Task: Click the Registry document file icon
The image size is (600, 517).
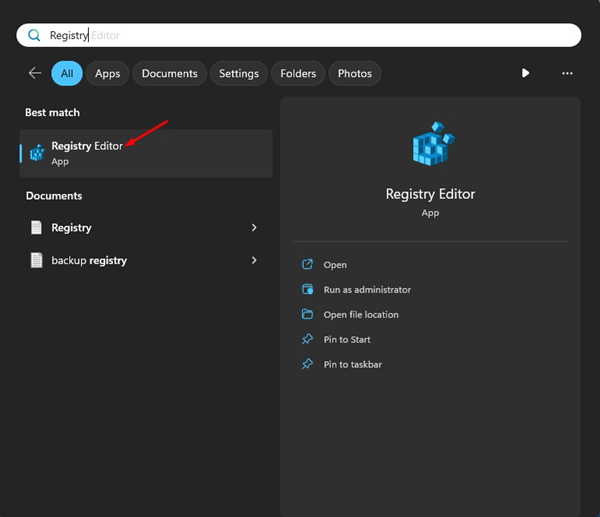Action: [37, 228]
